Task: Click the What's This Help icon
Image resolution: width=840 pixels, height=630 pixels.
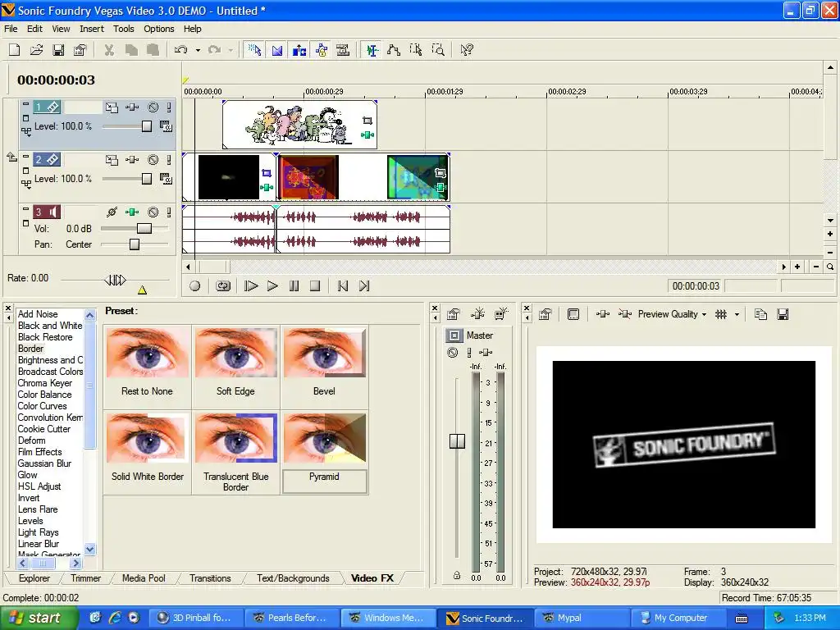Action: pyautogui.click(x=467, y=50)
